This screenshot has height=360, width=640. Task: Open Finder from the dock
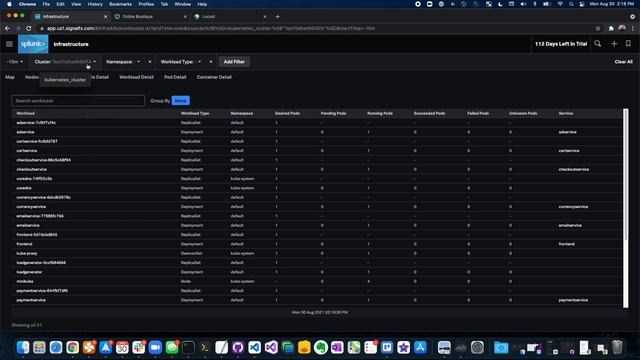[x=23, y=347]
